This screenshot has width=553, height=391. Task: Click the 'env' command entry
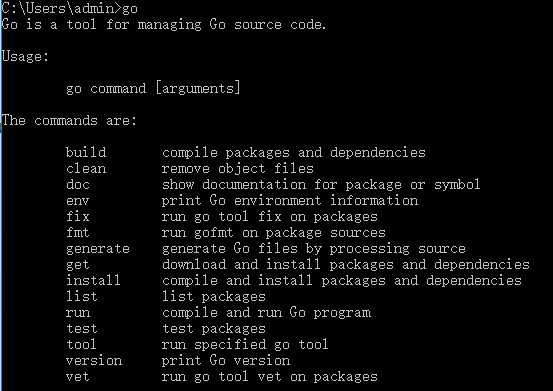(78, 201)
